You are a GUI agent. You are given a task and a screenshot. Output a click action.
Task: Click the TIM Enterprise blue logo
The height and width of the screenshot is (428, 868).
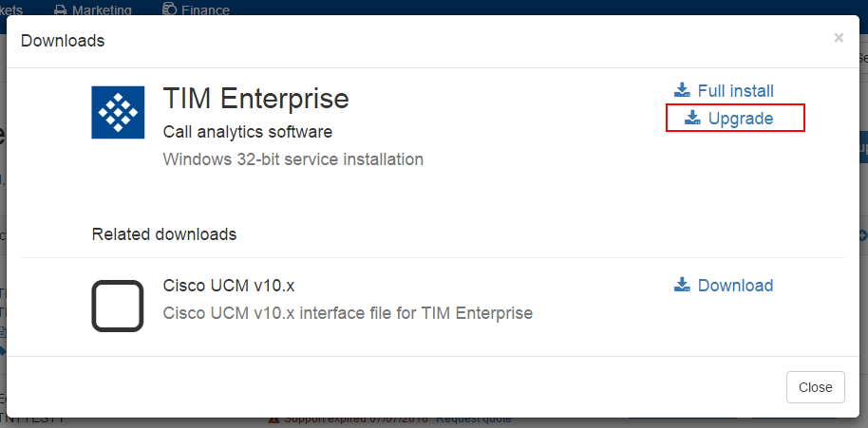click(118, 112)
